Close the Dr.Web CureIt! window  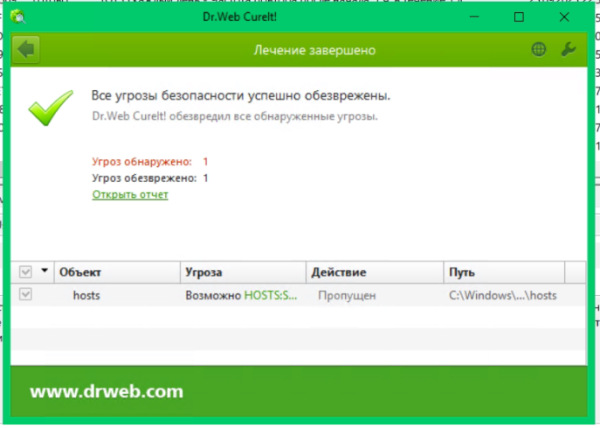[x=564, y=17]
